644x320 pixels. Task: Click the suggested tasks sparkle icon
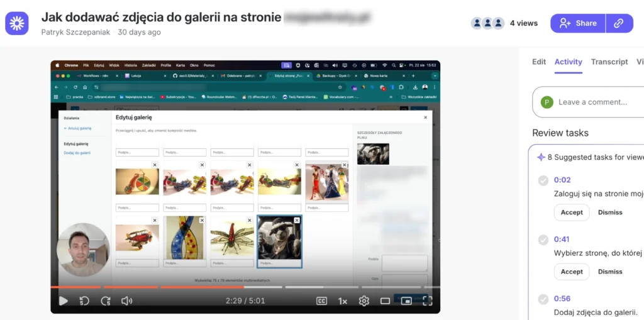click(x=541, y=157)
